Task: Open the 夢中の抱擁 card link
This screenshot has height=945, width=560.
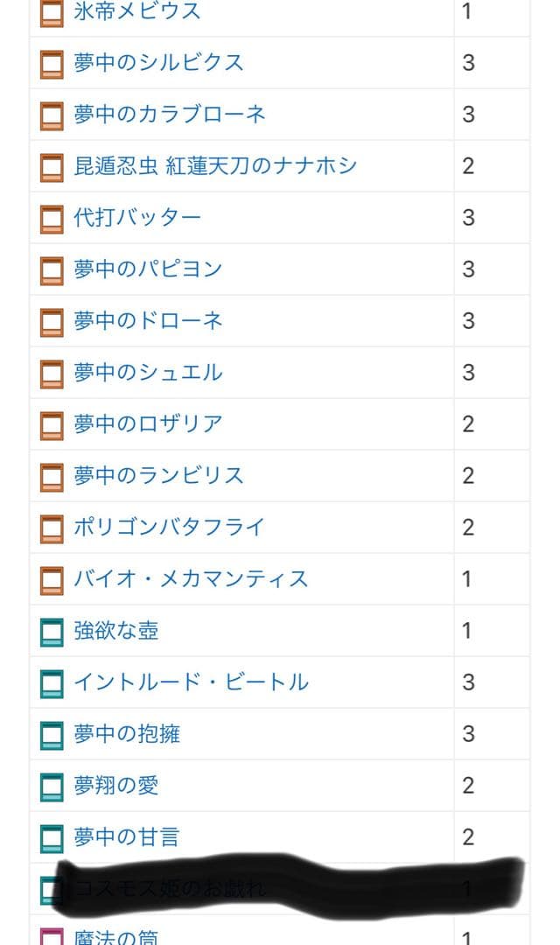Action: coord(127,734)
